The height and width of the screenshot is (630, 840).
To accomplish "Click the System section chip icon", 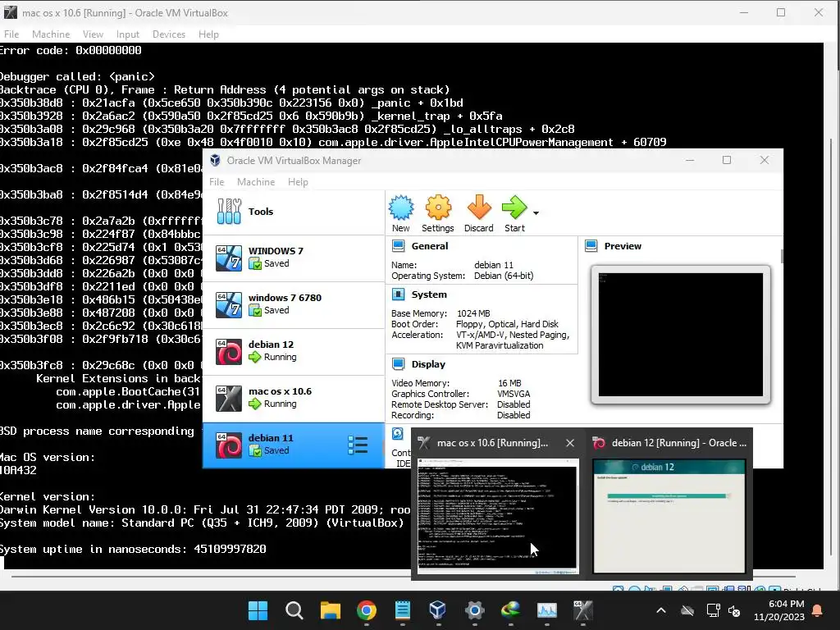I will (x=398, y=294).
